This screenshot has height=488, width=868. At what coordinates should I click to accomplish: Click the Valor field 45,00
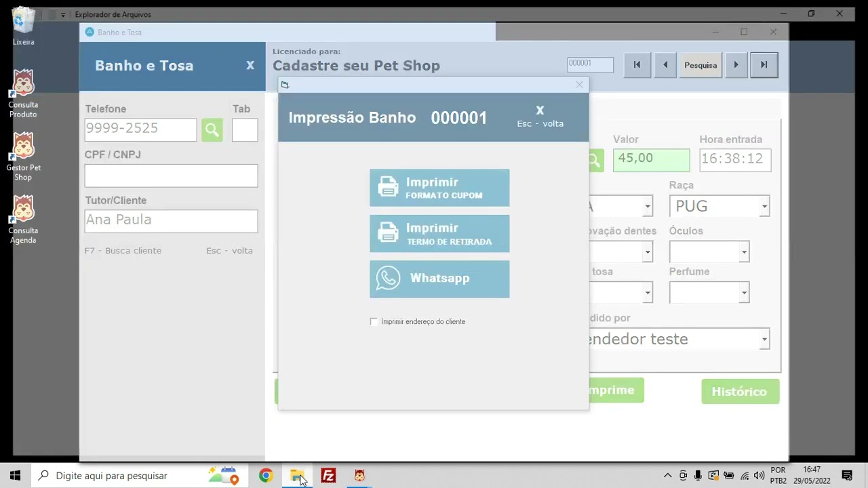point(651,160)
